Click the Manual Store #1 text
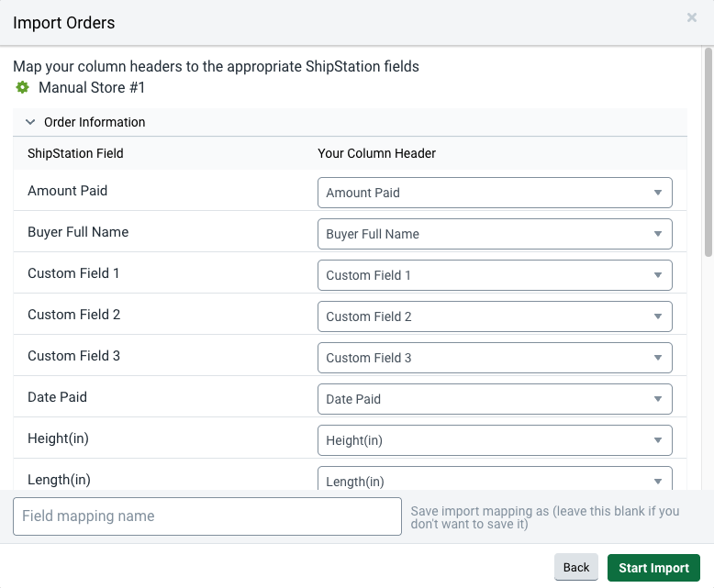 [92, 87]
